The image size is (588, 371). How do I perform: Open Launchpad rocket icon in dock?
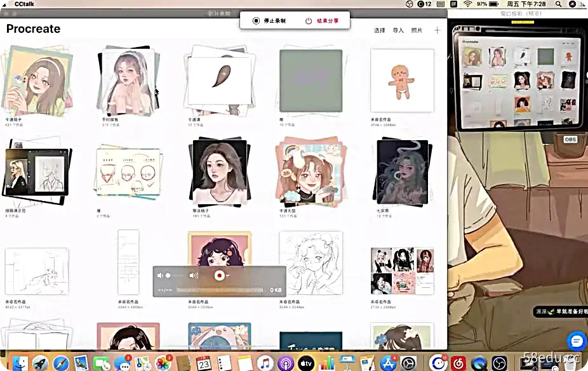pyautogui.click(x=40, y=363)
